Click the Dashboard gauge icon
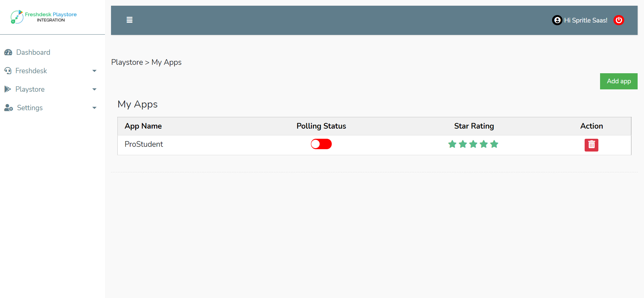This screenshot has height=298, width=644. 8,52
